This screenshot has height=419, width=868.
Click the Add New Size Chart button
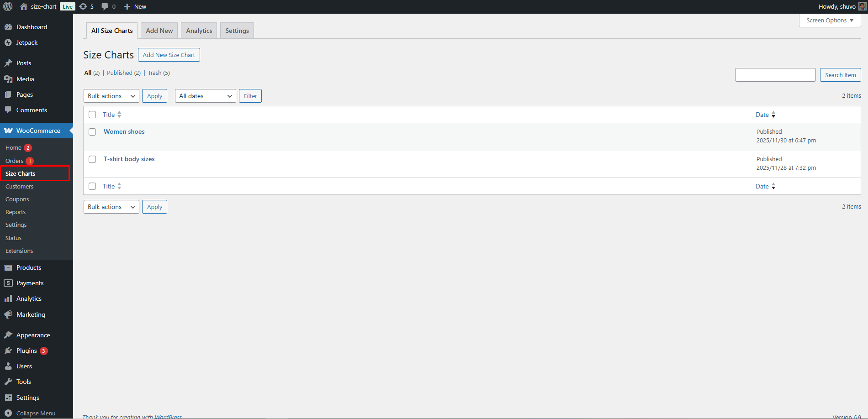coord(169,55)
